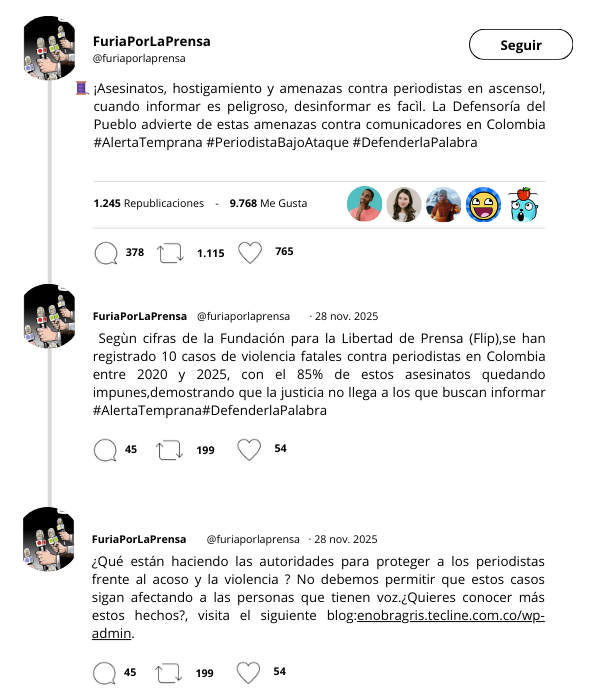Reply to the last tweet about autoridades
This screenshot has width=600, height=700.
[x=104, y=673]
